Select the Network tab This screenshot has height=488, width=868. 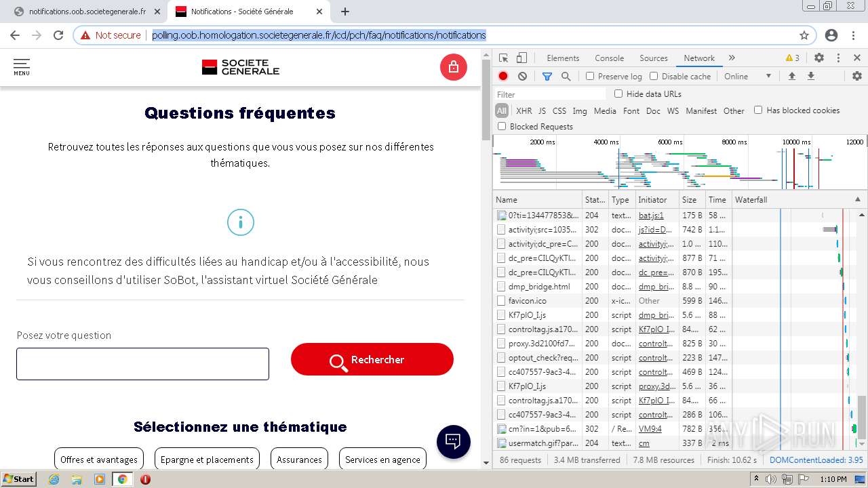pos(699,58)
